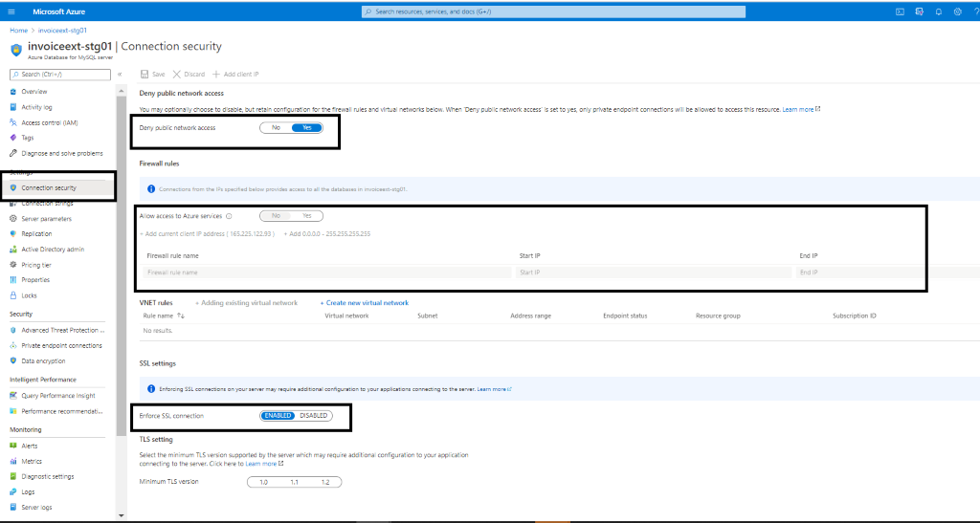Set Enforce SSL connection to ENABLED
Image resolution: width=980 pixels, height=523 pixels.
[278, 416]
